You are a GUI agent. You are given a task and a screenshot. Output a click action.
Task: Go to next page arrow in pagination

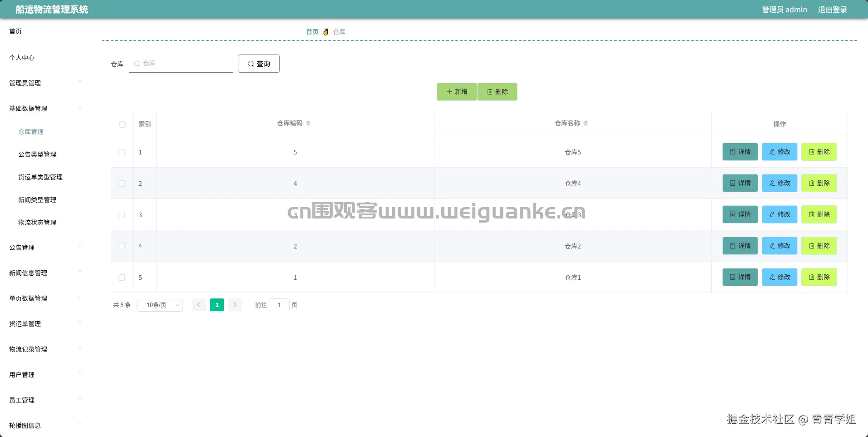click(235, 305)
